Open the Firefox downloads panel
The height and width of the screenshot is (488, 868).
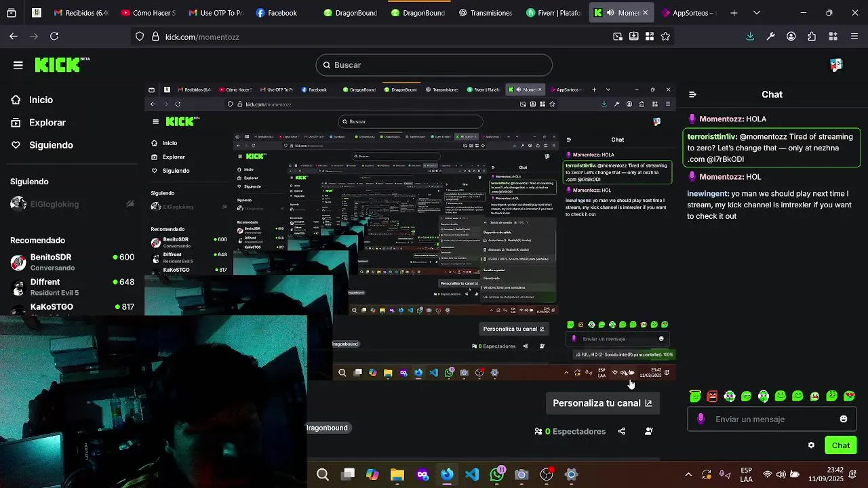pos(750,37)
